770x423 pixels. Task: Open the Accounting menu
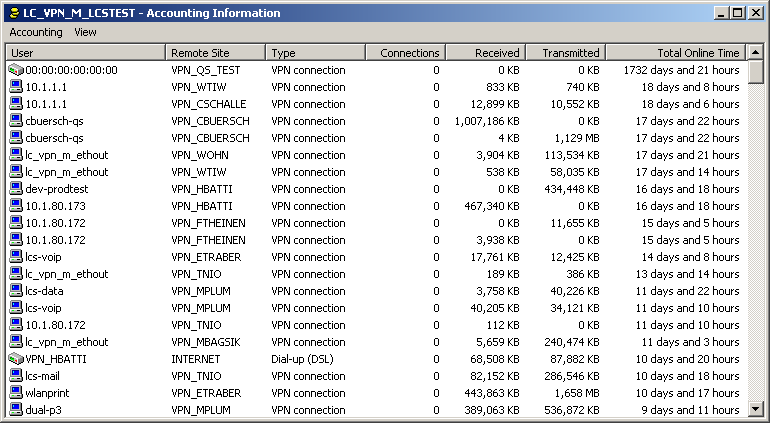pyautogui.click(x=36, y=32)
